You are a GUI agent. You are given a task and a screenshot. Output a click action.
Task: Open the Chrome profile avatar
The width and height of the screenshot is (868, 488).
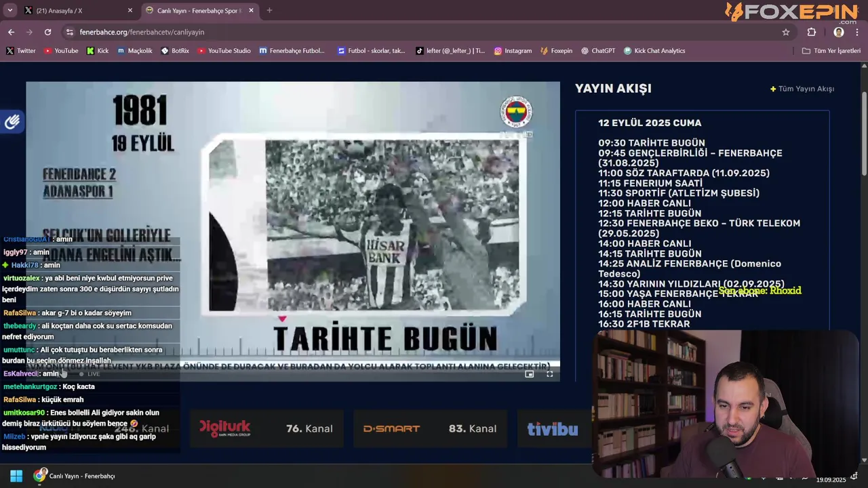point(839,32)
